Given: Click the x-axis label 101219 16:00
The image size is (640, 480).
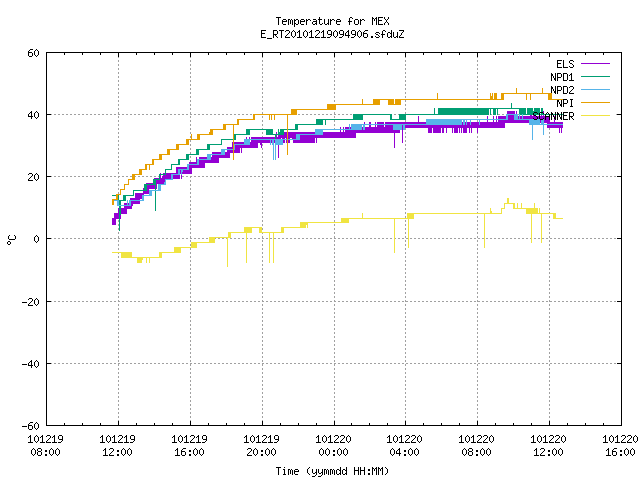Looking at the screenshot, I should point(189,446).
